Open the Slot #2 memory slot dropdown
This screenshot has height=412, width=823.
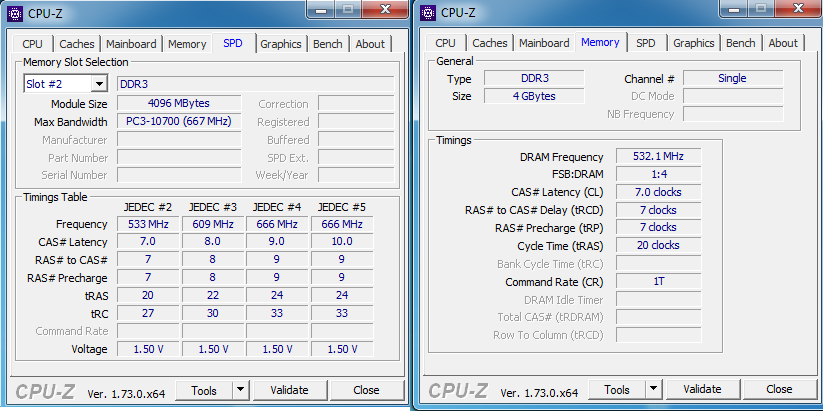tap(99, 84)
